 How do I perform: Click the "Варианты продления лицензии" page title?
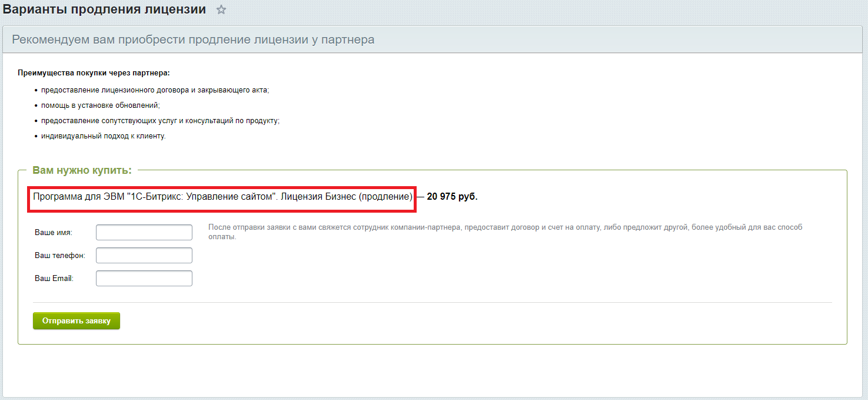pos(105,9)
